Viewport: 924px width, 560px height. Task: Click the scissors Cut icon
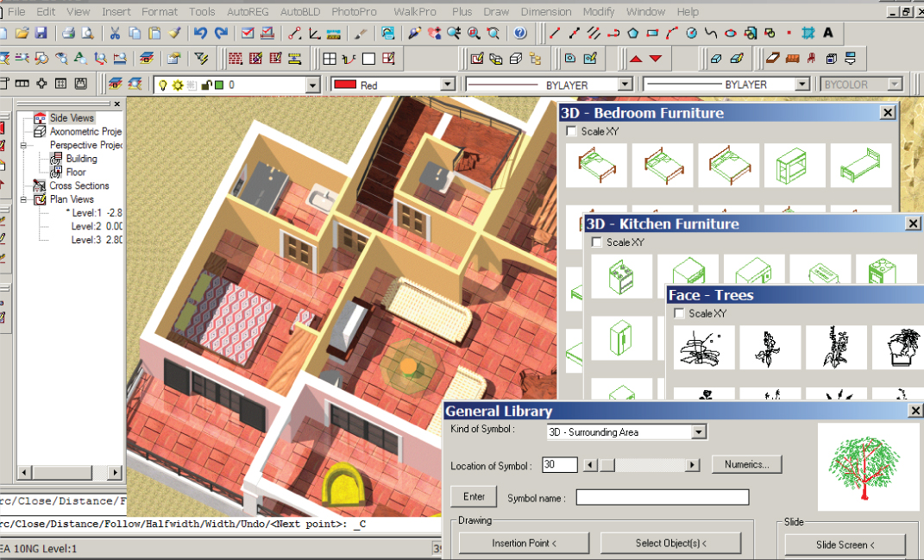click(x=115, y=34)
